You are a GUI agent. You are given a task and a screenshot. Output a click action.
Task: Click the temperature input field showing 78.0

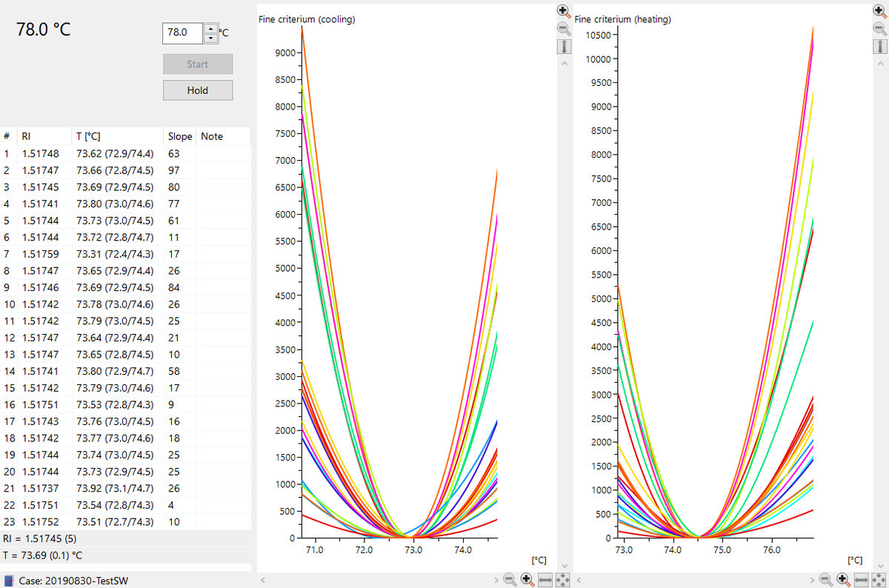(x=182, y=33)
